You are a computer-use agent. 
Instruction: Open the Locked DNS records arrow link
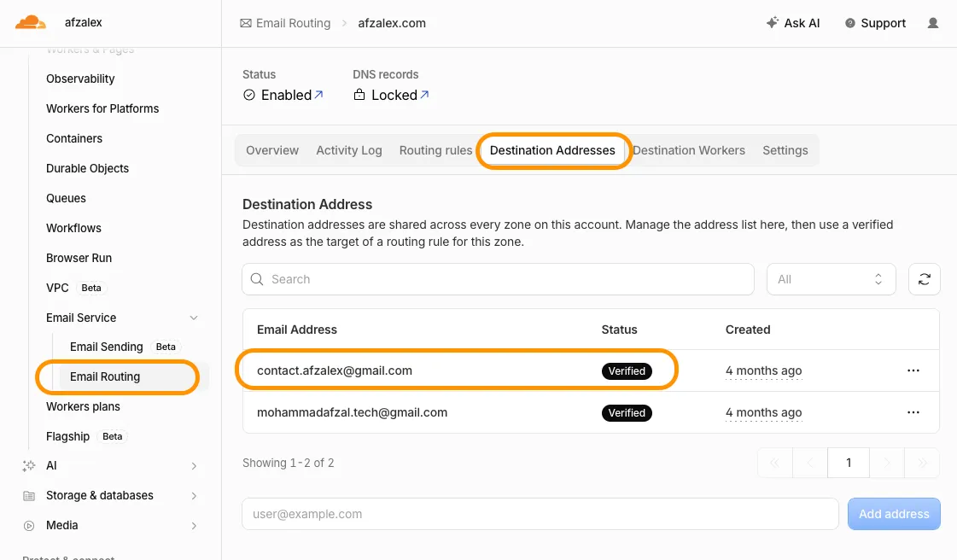425,95
